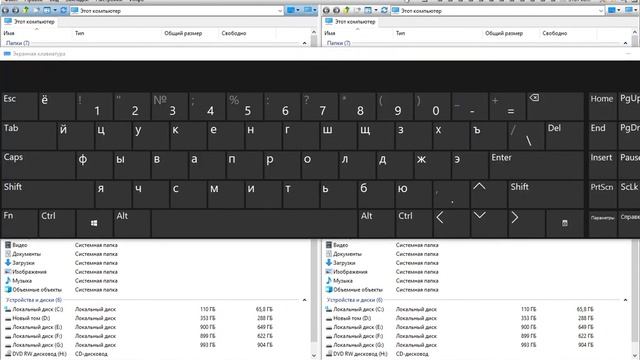Go forward in the right pane toolbar
The height and width of the screenshot is (360, 640).
[336, 10]
